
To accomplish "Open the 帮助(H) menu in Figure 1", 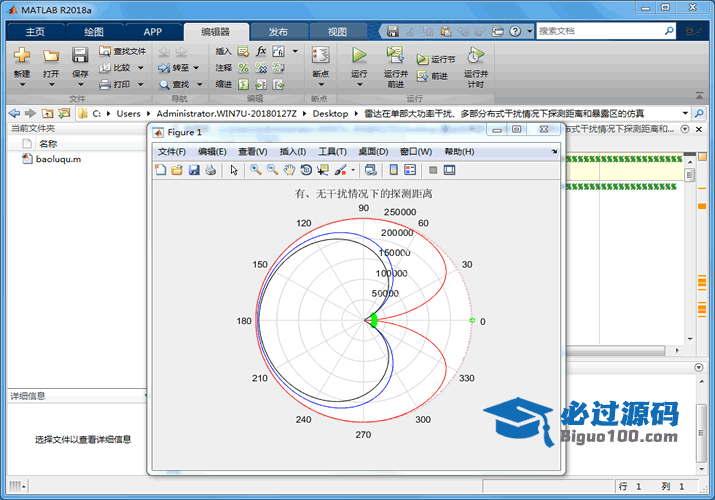I will click(459, 152).
